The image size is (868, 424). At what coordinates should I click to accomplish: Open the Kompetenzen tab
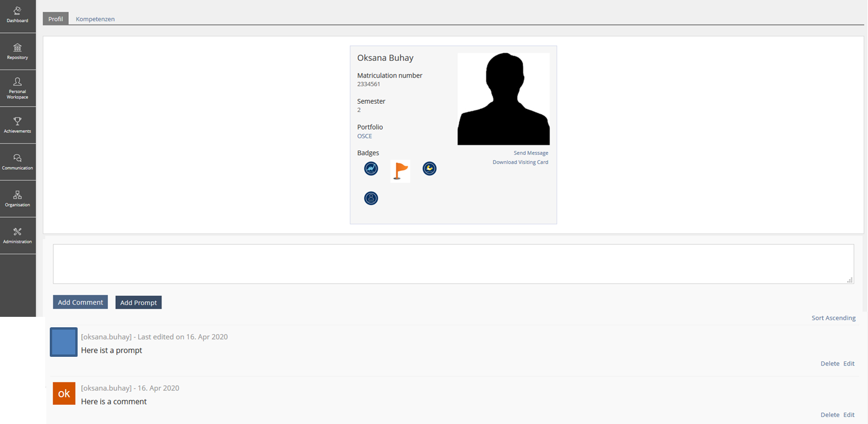[95, 19]
